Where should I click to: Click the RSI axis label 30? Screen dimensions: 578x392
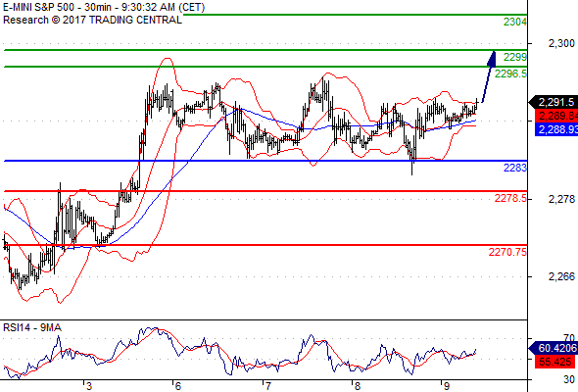569,379
